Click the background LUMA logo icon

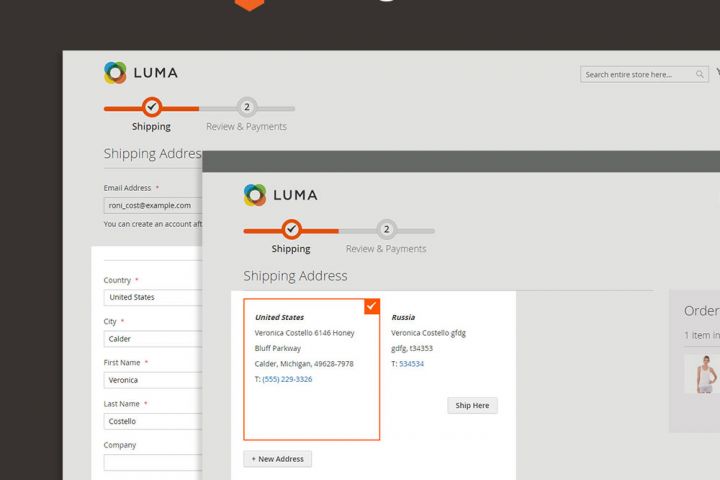coord(115,73)
